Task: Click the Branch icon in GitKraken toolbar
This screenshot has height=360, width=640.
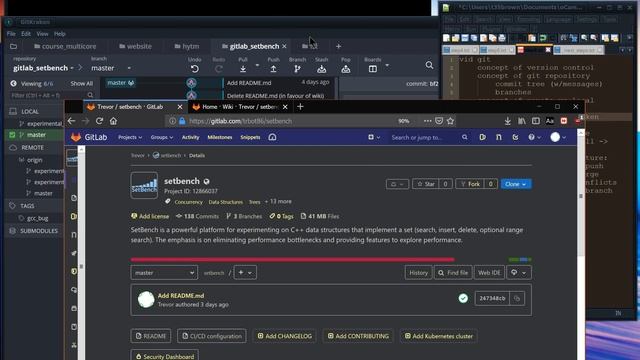Action: [297, 69]
